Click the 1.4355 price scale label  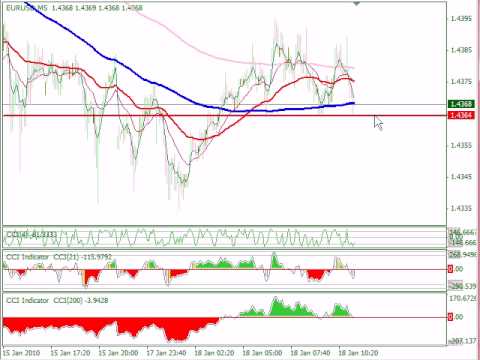461,145
